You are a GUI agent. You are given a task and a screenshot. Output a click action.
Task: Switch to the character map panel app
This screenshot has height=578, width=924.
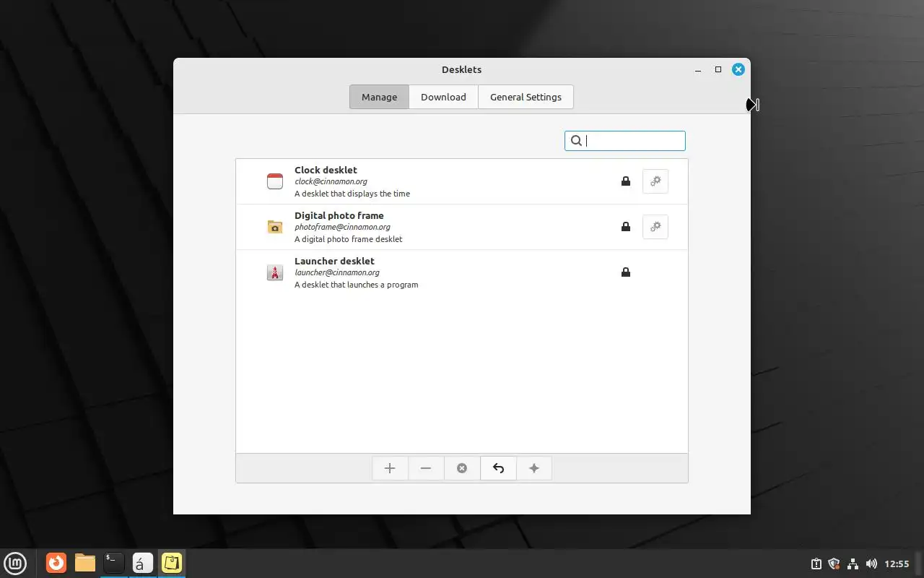coord(143,563)
